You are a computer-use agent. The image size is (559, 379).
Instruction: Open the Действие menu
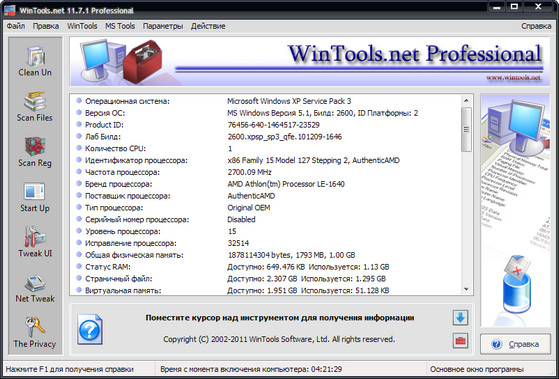click(x=208, y=26)
